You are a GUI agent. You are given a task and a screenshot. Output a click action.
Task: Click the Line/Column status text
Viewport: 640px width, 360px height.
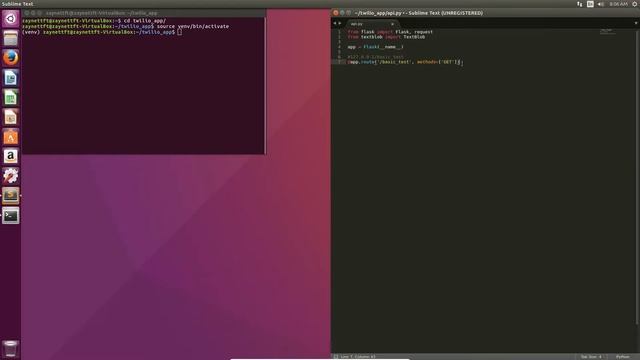(x=358, y=357)
